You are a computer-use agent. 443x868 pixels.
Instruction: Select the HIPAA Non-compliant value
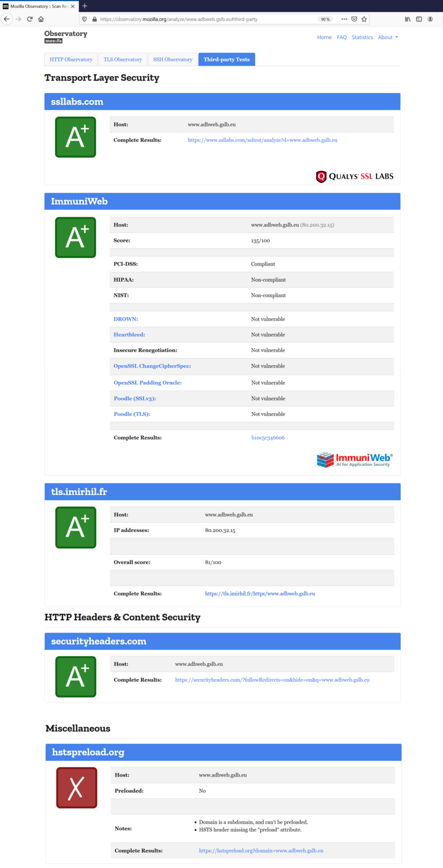point(269,280)
